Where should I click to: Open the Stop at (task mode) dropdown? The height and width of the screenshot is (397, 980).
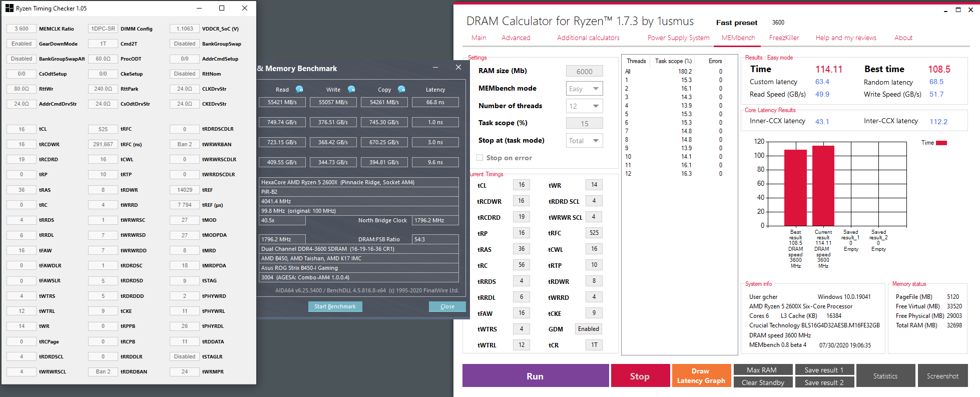click(585, 141)
